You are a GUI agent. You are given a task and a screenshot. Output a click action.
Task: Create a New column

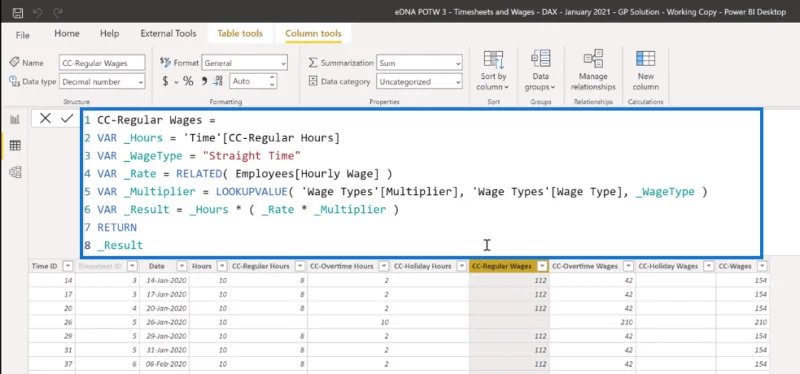click(645, 70)
